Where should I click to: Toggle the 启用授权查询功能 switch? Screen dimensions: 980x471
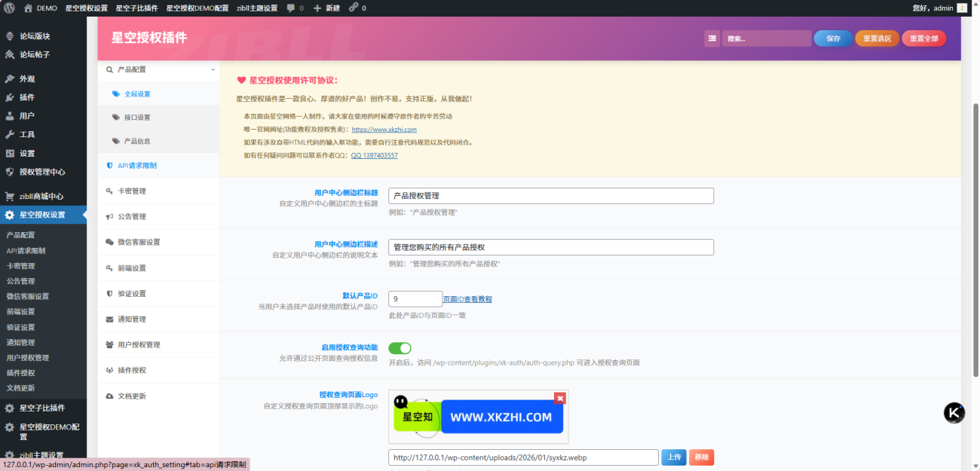(400, 348)
